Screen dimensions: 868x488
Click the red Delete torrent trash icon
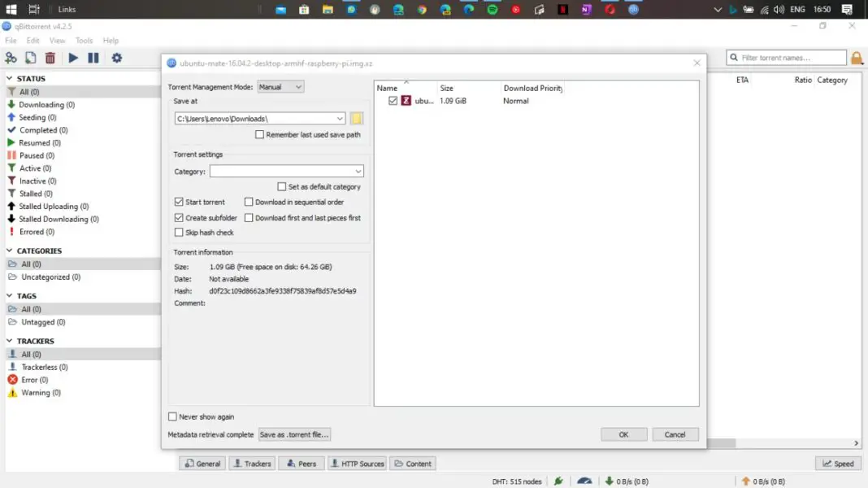[x=50, y=58]
